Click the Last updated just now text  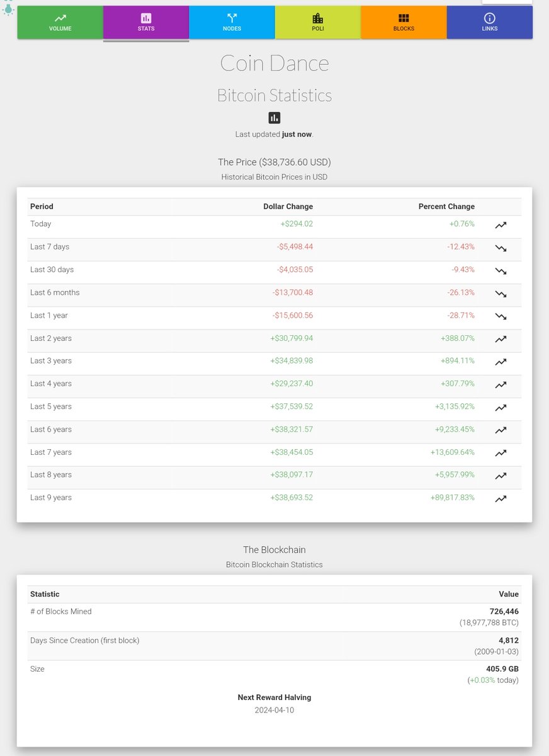(274, 134)
